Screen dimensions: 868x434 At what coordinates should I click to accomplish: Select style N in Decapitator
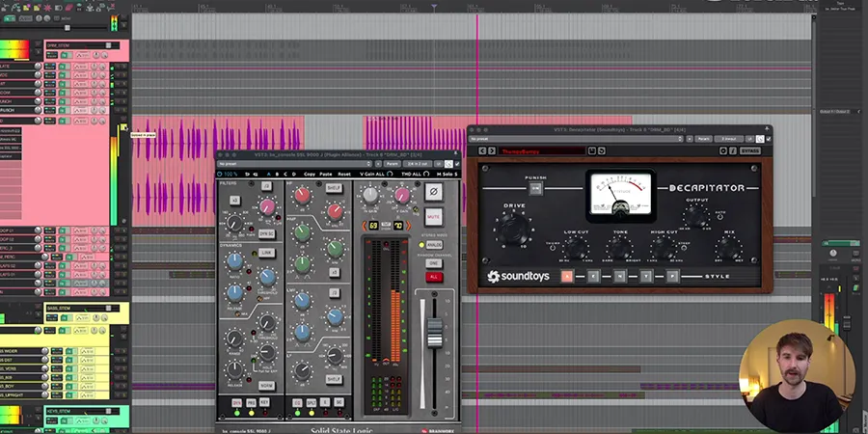tap(619, 276)
